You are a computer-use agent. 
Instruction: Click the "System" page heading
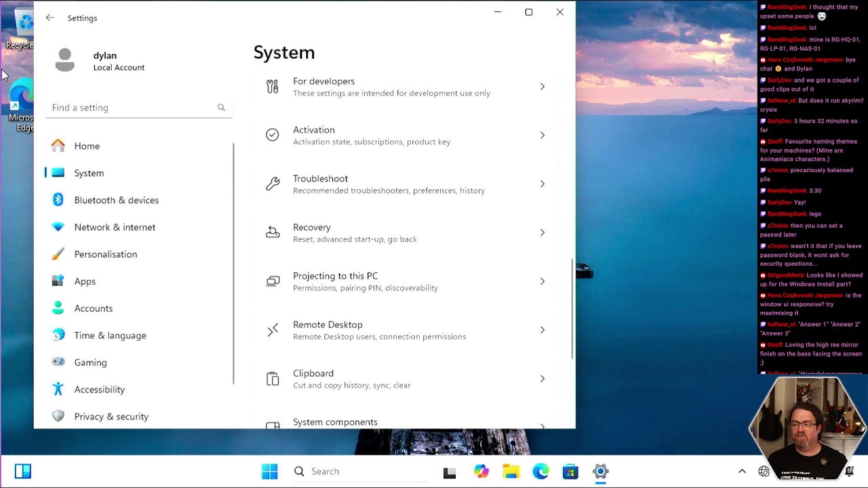pyautogui.click(x=284, y=52)
